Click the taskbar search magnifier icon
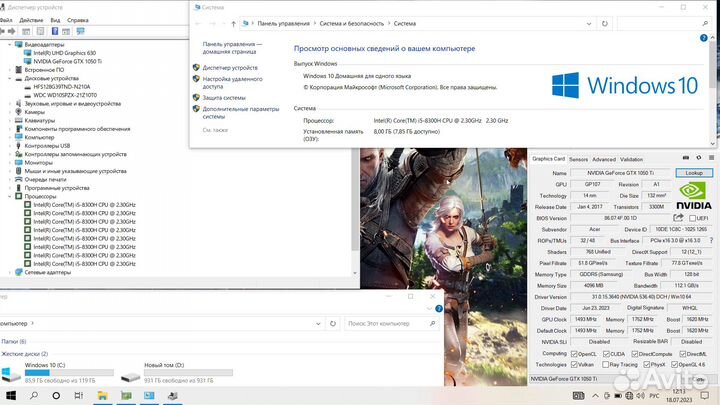The height and width of the screenshot is (405, 720). (x=35, y=396)
